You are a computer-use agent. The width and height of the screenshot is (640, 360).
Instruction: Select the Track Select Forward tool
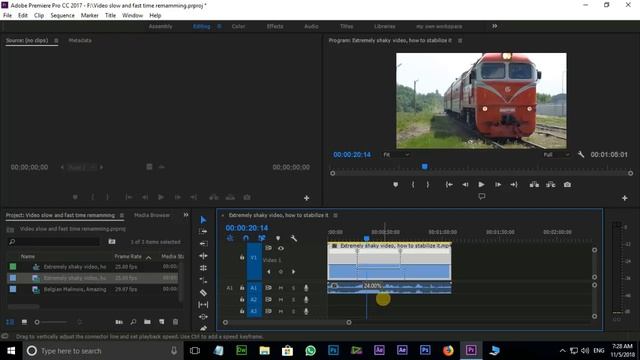(x=203, y=231)
